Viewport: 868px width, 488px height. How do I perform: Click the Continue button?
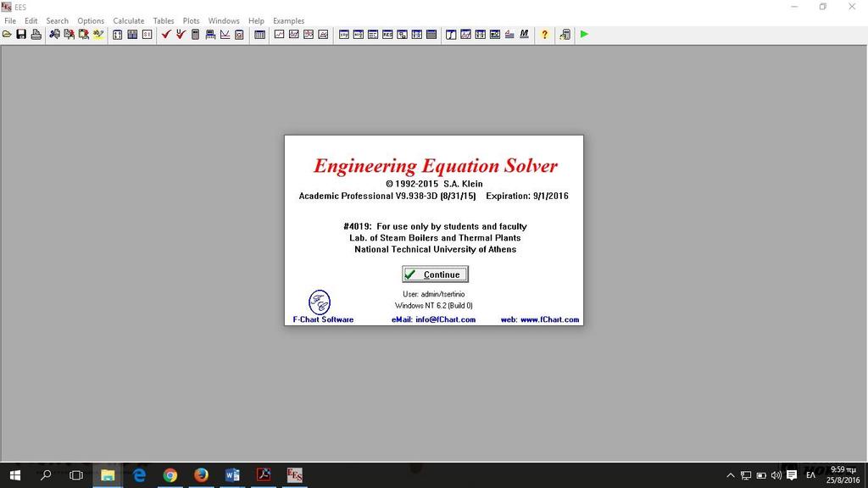[x=435, y=274]
